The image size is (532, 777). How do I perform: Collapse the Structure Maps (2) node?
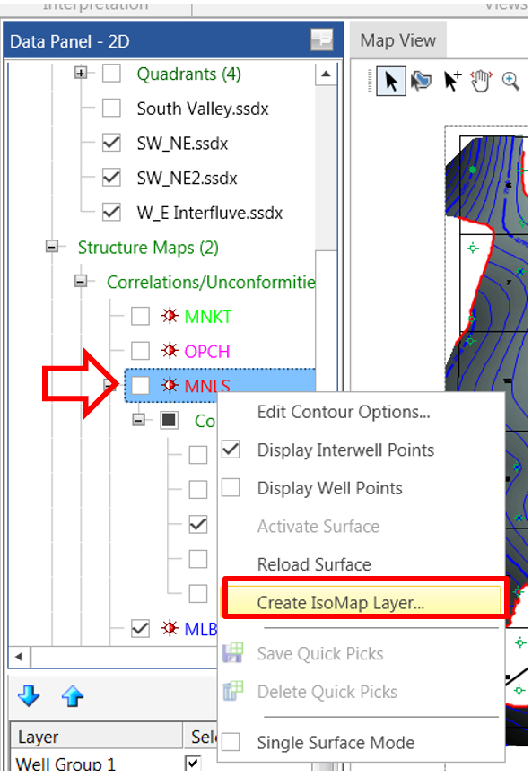[51, 246]
